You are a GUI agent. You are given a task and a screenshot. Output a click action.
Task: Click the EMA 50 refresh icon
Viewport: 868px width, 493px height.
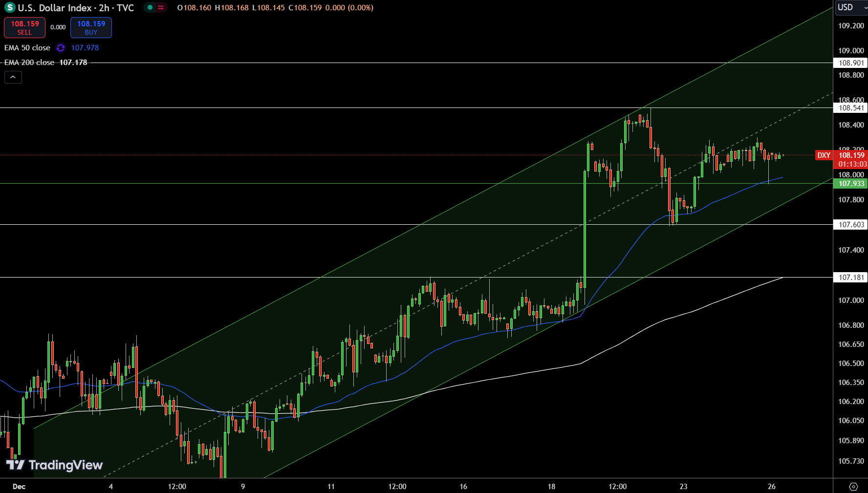pos(61,48)
